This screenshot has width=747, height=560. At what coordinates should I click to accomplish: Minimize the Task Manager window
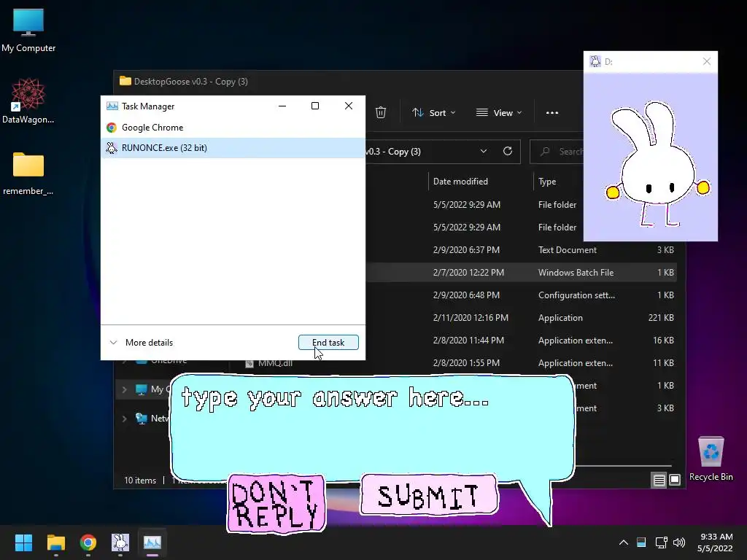pyautogui.click(x=282, y=106)
